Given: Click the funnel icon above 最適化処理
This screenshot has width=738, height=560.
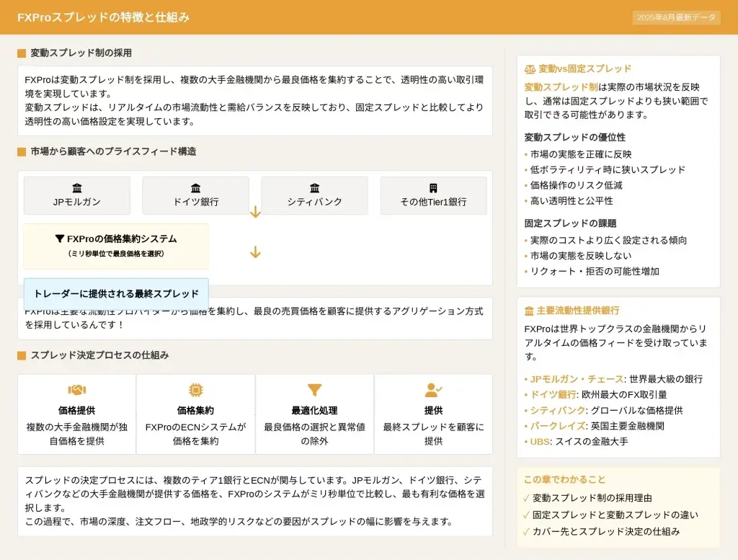Looking at the screenshot, I should coord(314,390).
